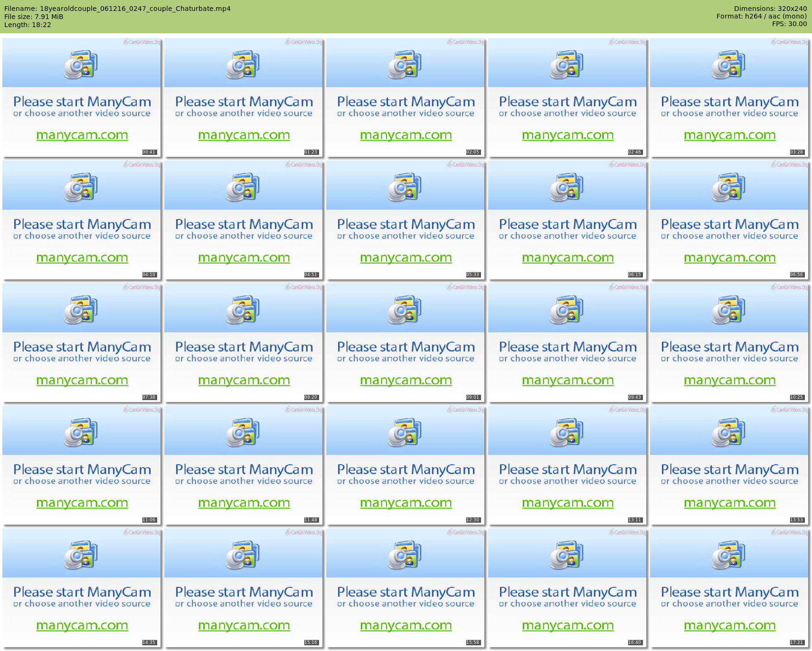Choose the 06:56 video frame
812x651 pixels.
[729, 220]
